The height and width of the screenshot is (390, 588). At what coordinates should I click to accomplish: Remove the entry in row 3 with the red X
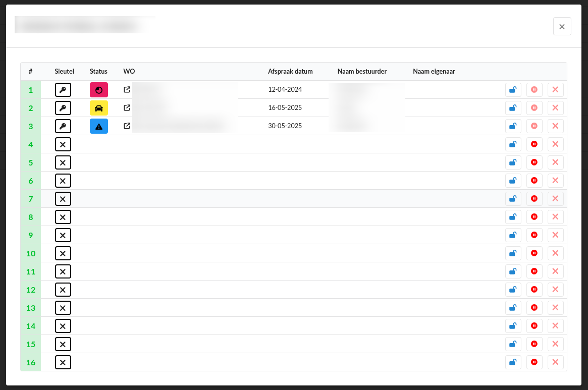(555, 126)
